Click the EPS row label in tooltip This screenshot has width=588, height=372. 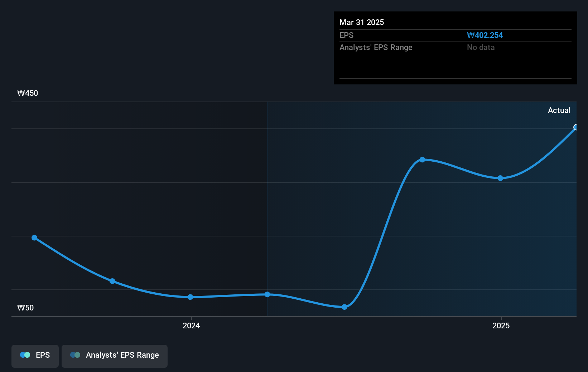click(346, 35)
